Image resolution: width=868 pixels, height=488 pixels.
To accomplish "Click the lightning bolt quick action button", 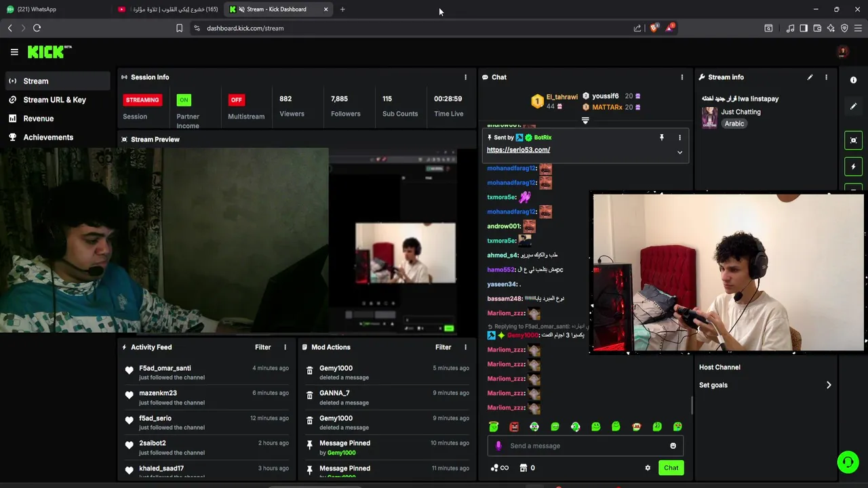I will [x=854, y=167].
